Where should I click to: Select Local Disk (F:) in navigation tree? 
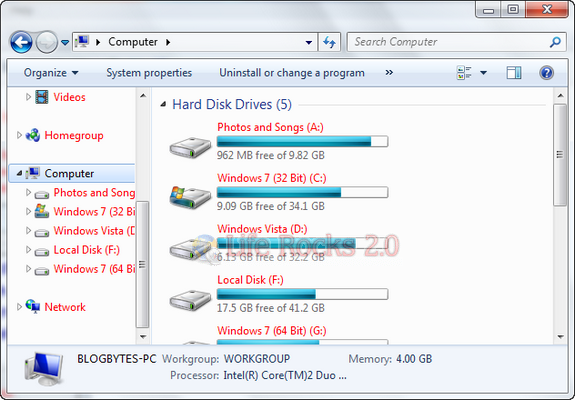87,250
